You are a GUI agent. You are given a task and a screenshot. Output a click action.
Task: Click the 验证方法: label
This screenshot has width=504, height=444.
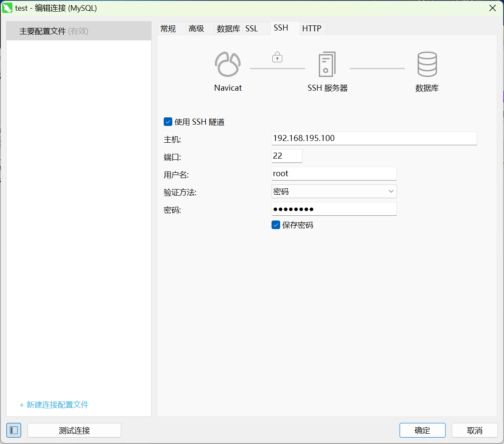(x=180, y=192)
